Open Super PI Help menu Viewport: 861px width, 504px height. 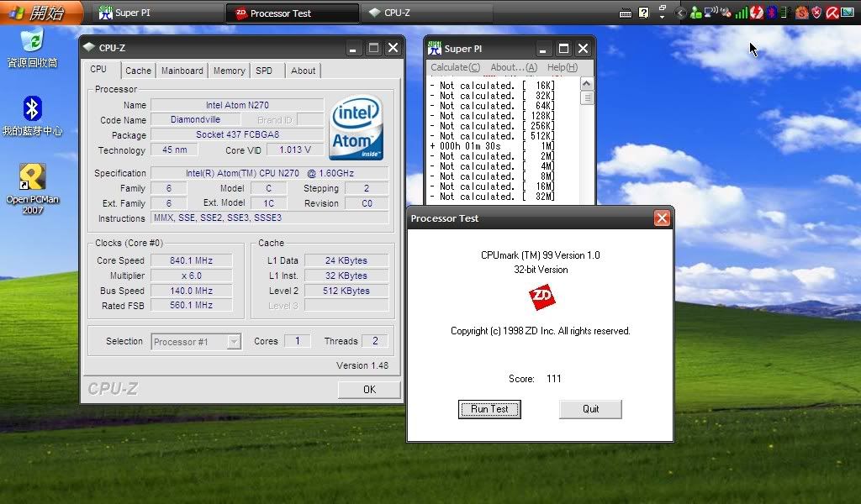click(x=563, y=67)
